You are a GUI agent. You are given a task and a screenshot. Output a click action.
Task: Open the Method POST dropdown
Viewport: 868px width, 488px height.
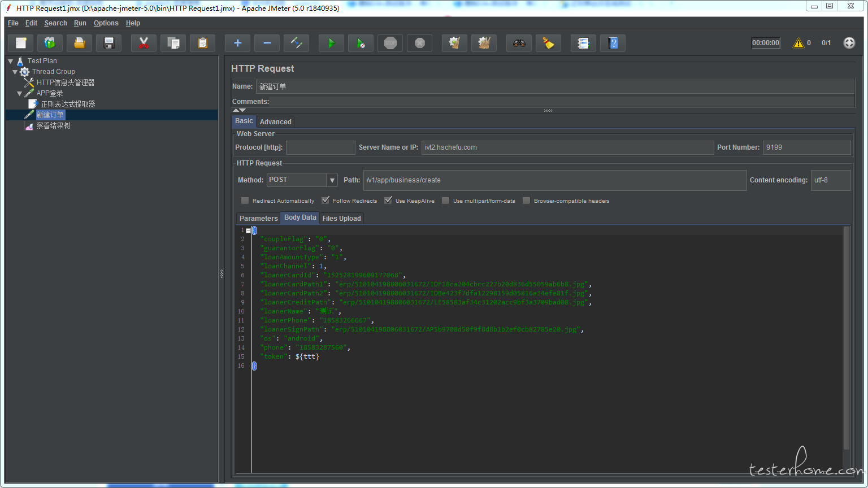click(x=302, y=180)
